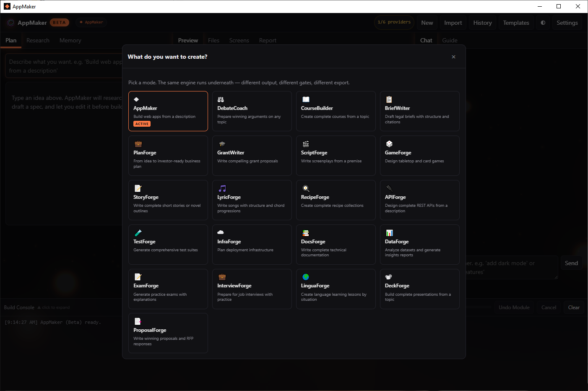Click the InfraForge cloud icon
Viewport: 588px width, 391px height.
(221, 232)
